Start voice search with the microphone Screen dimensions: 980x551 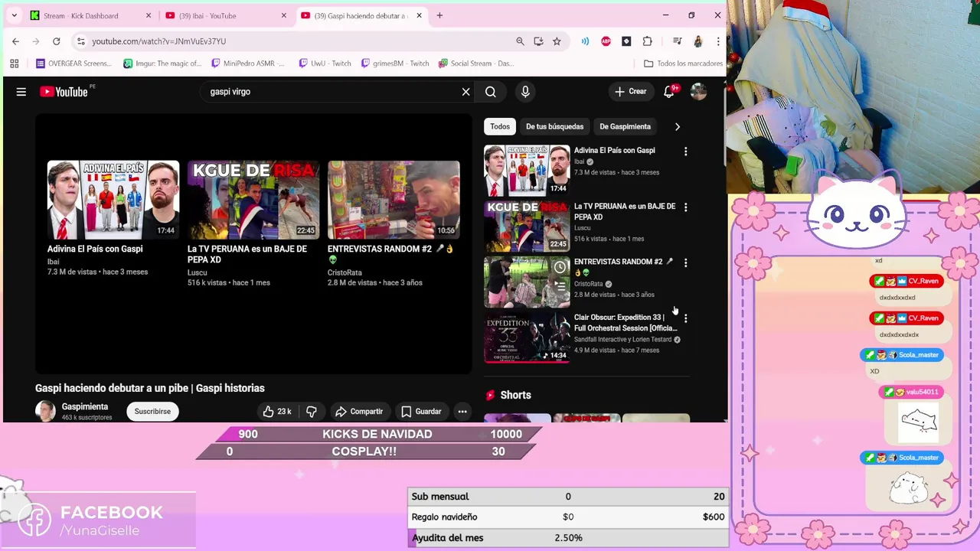525,92
